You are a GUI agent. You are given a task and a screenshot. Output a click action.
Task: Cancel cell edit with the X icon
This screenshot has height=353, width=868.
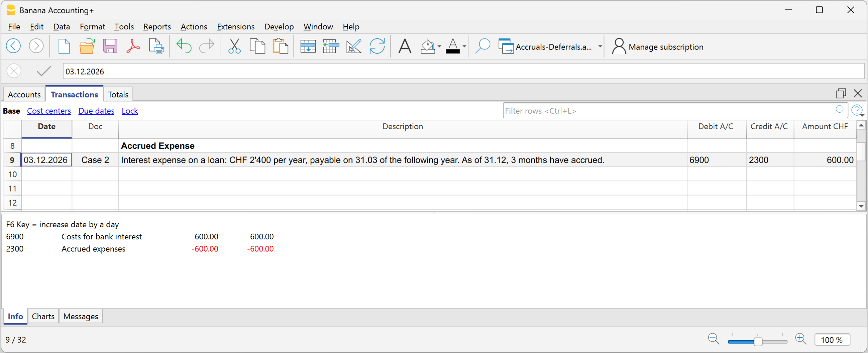[14, 71]
